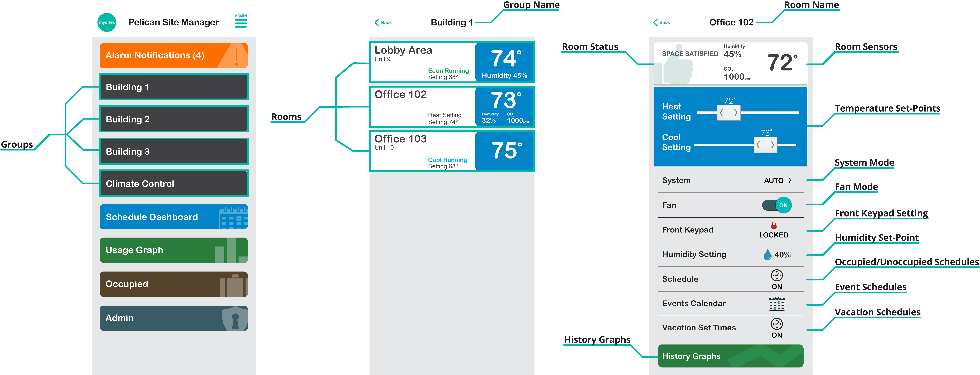Image resolution: width=980 pixels, height=375 pixels.
Task: Open the Climate Control group
Action: point(174,183)
